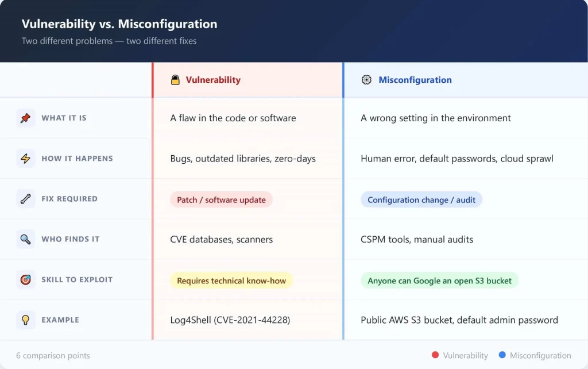588x369 pixels.
Task: Click the magnifying glass icon beside Who Finds It
Action: (x=25, y=239)
